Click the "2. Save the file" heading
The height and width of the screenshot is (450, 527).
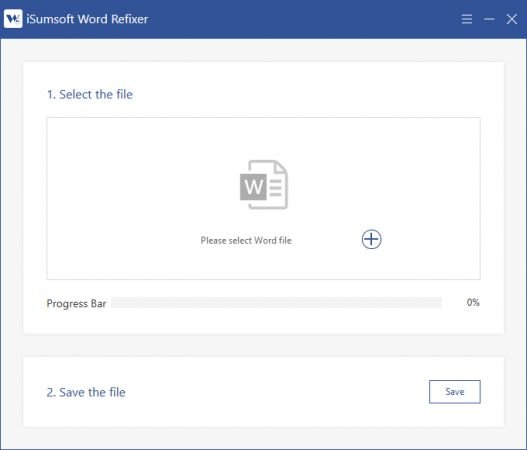tap(86, 392)
